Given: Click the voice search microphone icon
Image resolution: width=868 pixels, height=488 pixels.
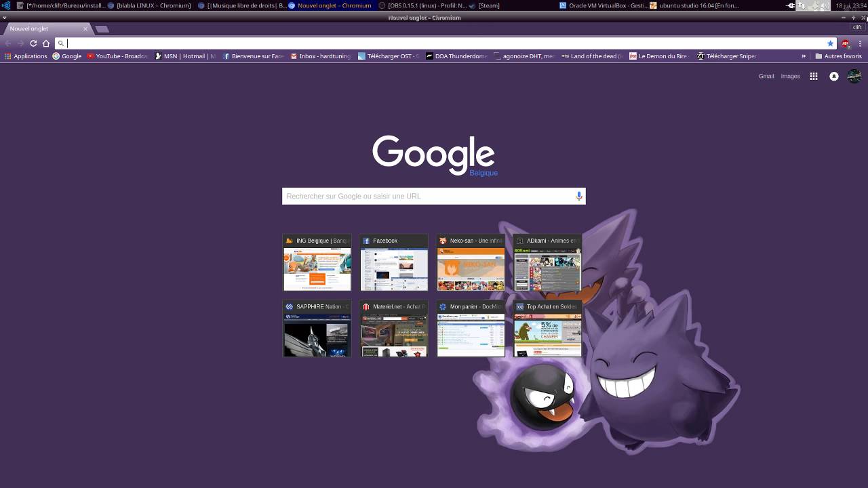Looking at the screenshot, I should [578, 196].
